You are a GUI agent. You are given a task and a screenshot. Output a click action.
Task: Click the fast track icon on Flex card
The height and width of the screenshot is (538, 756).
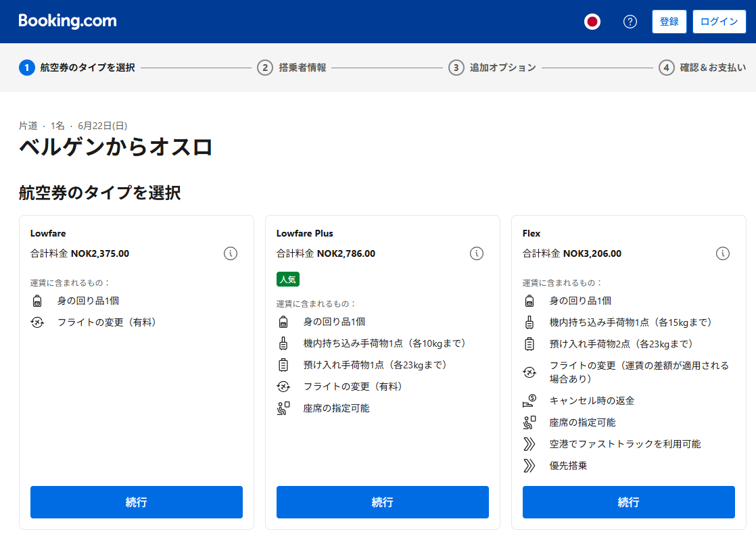(531, 443)
